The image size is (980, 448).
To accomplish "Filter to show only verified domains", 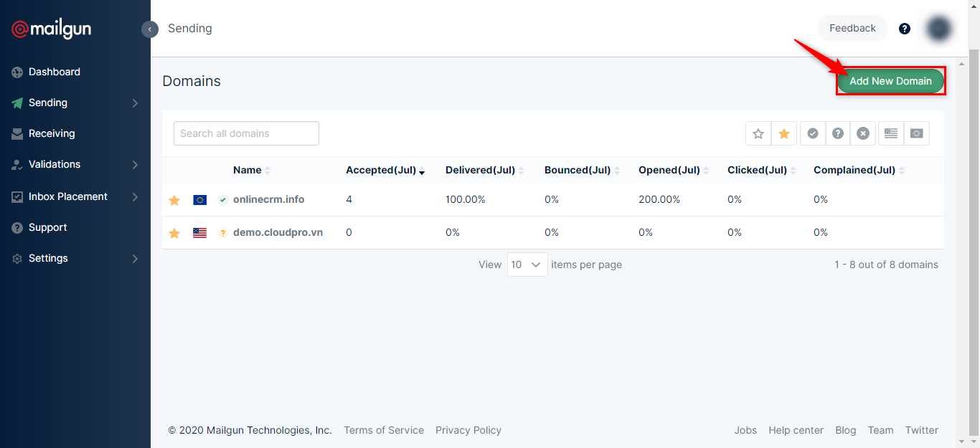I will point(813,133).
